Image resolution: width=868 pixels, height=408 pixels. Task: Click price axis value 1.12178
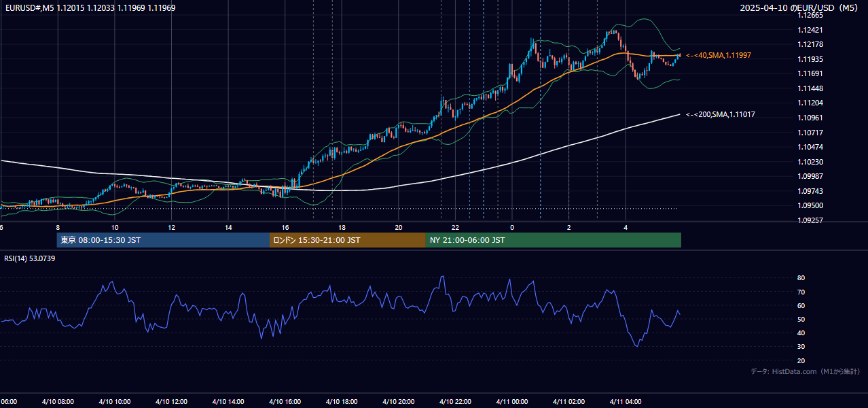pyautogui.click(x=810, y=44)
